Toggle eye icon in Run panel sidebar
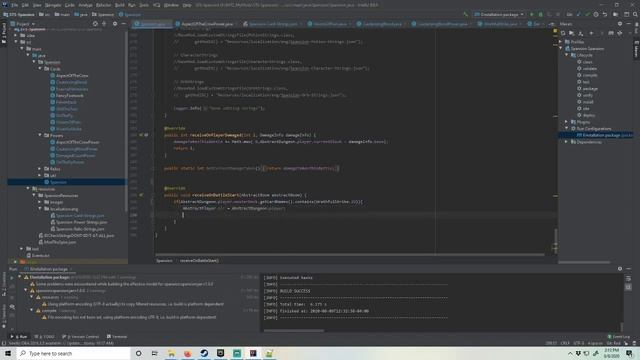The image size is (640, 360). click(12, 307)
